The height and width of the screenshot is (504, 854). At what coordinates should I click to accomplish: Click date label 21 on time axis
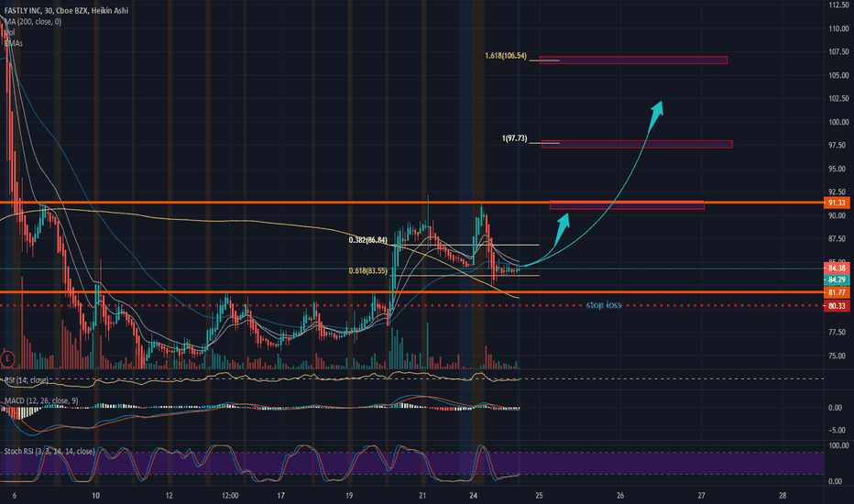[422, 496]
